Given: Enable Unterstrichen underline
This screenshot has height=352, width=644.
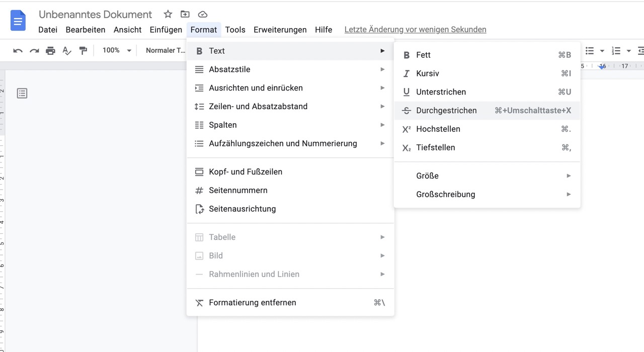Looking at the screenshot, I should click(441, 92).
